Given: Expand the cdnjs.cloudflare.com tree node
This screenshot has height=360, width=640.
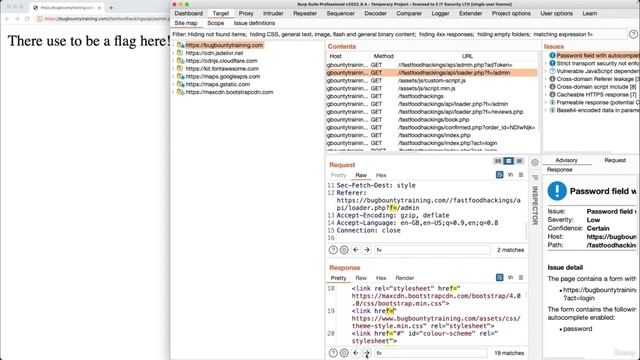Looking at the screenshot, I should pyautogui.click(x=174, y=61).
